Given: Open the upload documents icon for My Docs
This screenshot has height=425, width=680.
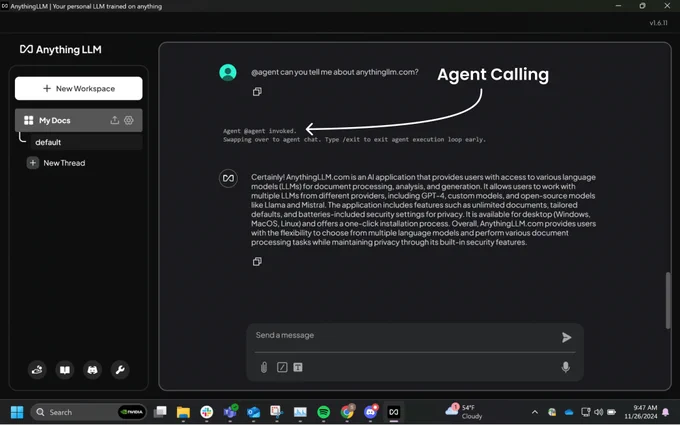Looking at the screenshot, I should click(114, 120).
